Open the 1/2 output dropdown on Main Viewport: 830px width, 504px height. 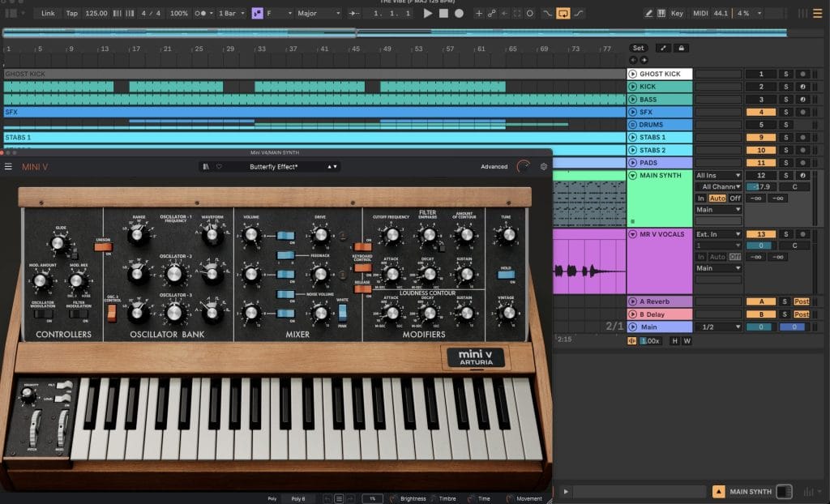point(718,327)
